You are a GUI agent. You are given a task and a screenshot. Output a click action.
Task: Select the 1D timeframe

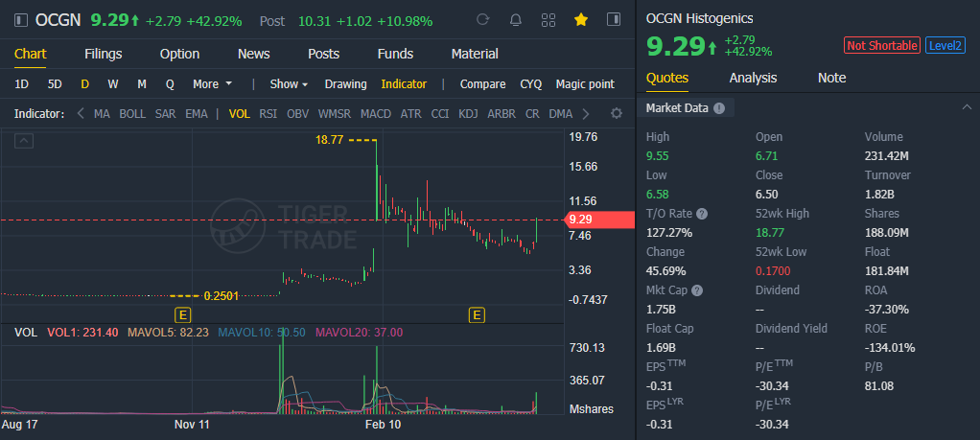pos(22,83)
